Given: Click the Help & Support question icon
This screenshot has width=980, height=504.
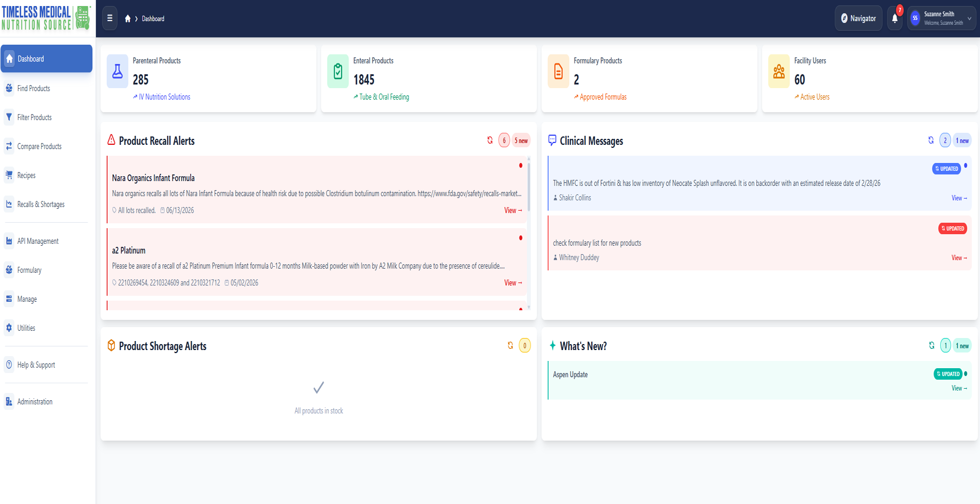Looking at the screenshot, I should tap(9, 365).
